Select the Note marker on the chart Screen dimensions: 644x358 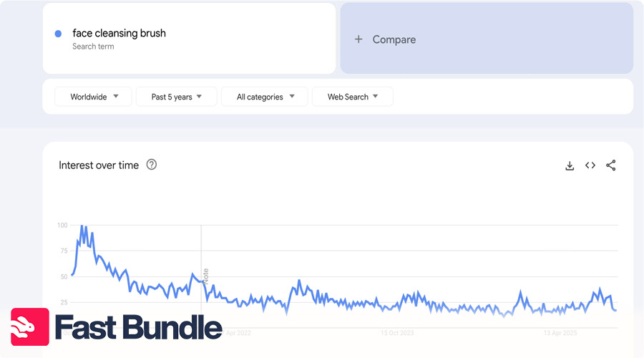click(205, 276)
